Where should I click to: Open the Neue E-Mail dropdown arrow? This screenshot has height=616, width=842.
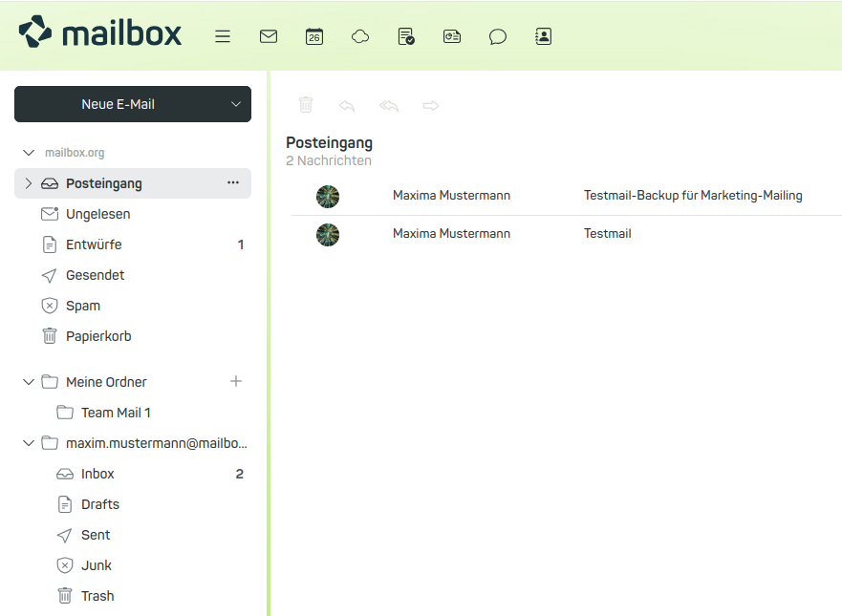pos(236,104)
